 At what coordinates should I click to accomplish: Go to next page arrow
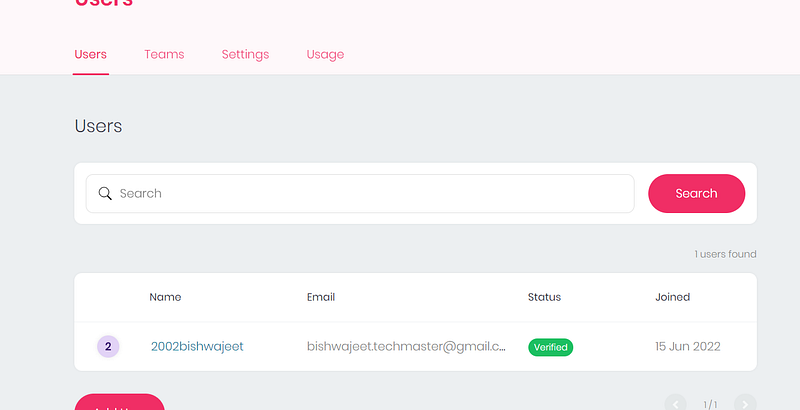pyautogui.click(x=745, y=404)
